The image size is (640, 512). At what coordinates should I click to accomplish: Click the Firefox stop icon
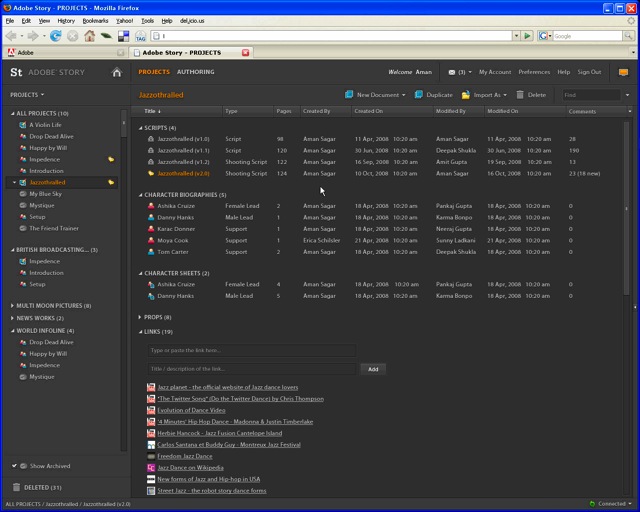[73, 36]
